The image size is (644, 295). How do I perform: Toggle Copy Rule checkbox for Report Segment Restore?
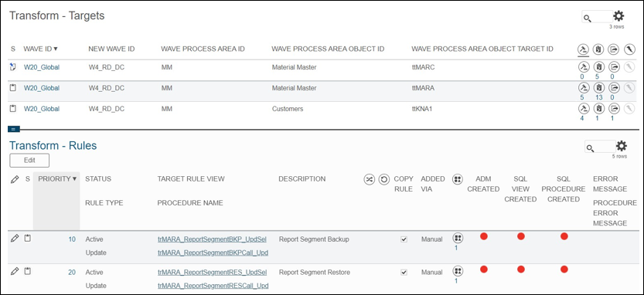(x=404, y=272)
